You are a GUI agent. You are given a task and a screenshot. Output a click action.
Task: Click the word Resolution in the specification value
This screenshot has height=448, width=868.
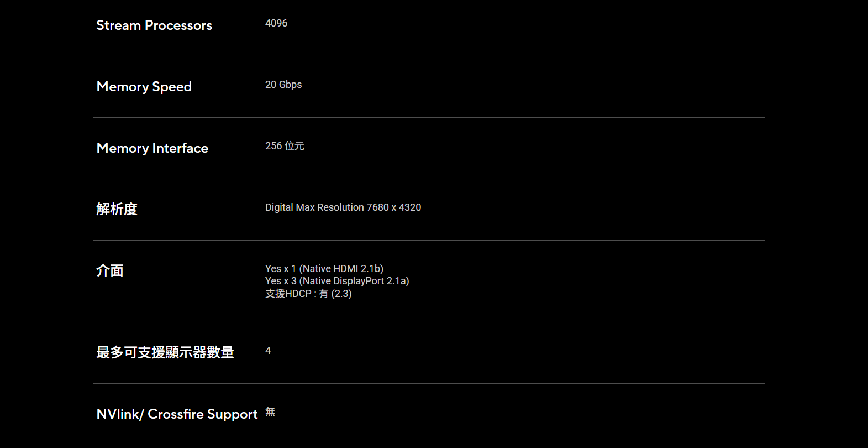(x=340, y=207)
